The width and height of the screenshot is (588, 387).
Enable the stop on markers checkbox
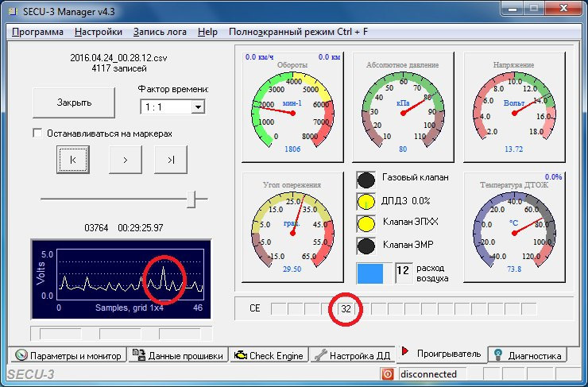coord(37,134)
